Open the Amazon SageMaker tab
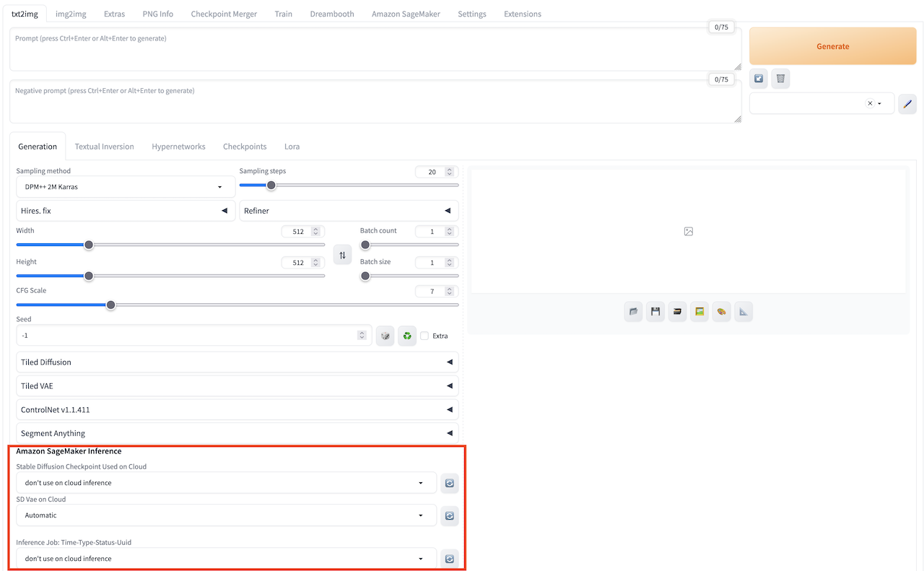This screenshot has height=571, width=924. tap(405, 14)
